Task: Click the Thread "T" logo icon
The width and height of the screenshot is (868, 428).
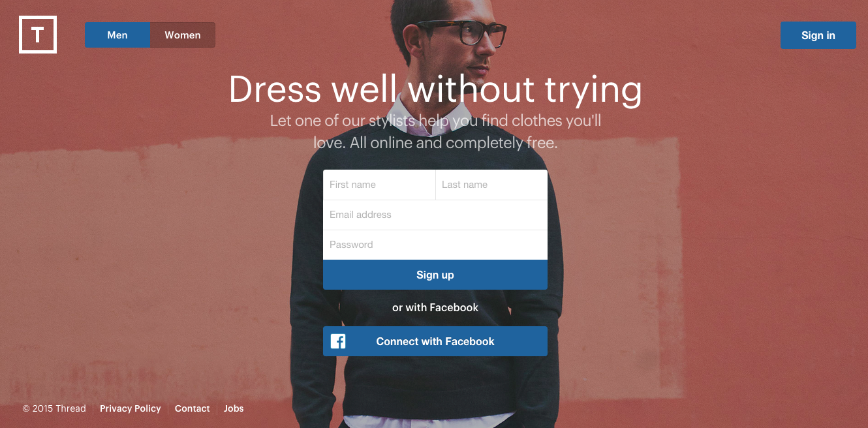Action: 38,35
